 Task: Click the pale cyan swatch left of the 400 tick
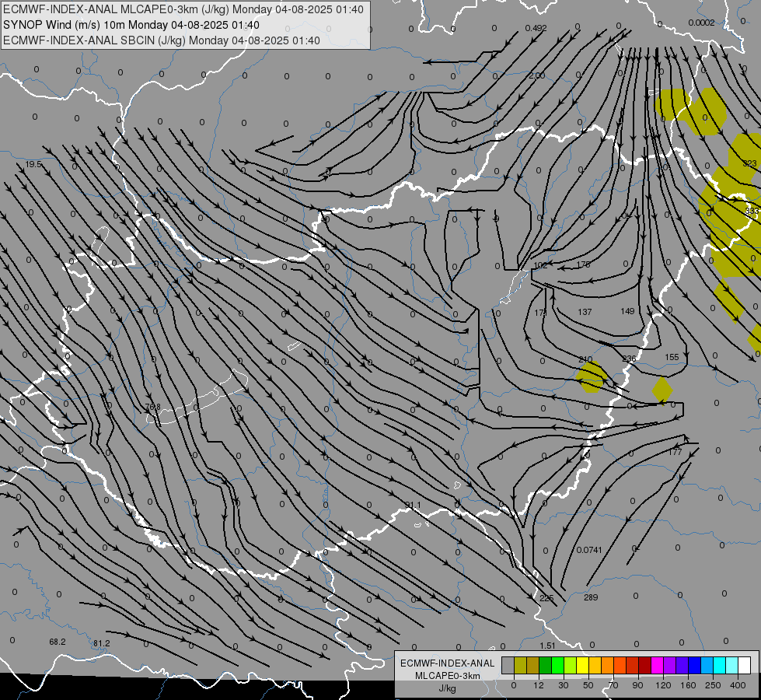click(x=732, y=665)
